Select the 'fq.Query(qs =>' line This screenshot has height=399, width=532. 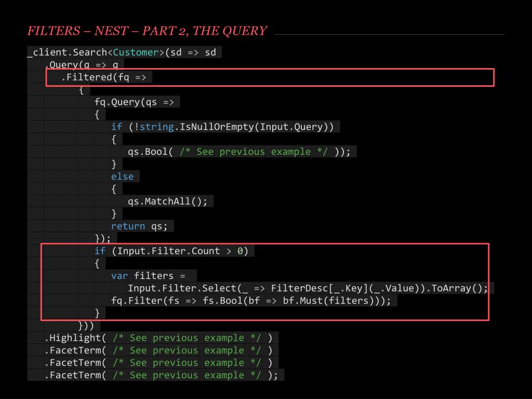click(137, 102)
